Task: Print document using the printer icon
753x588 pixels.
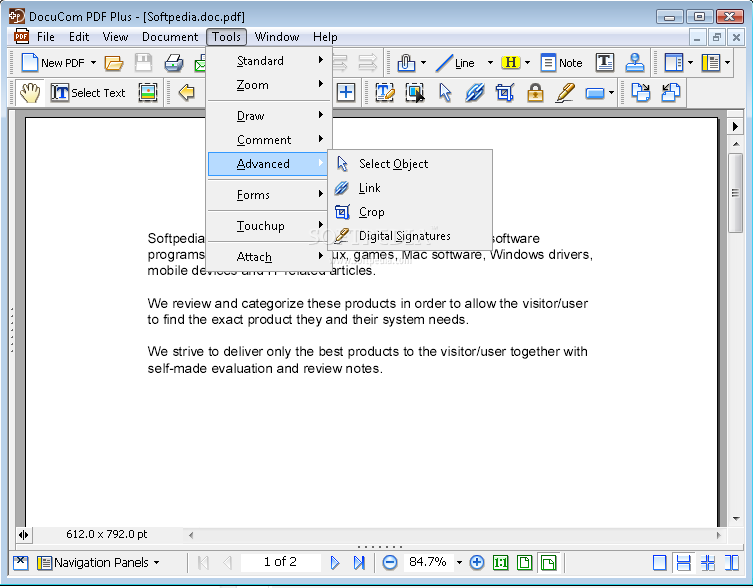Action: [x=173, y=63]
